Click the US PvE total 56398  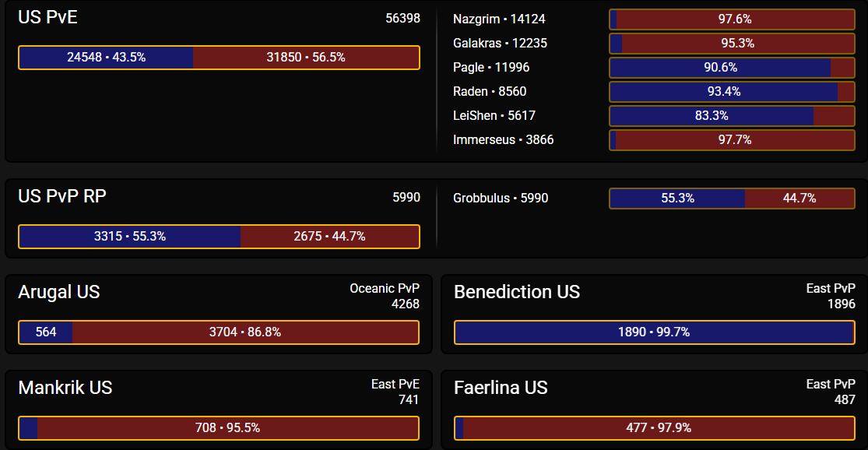(x=402, y=18)
